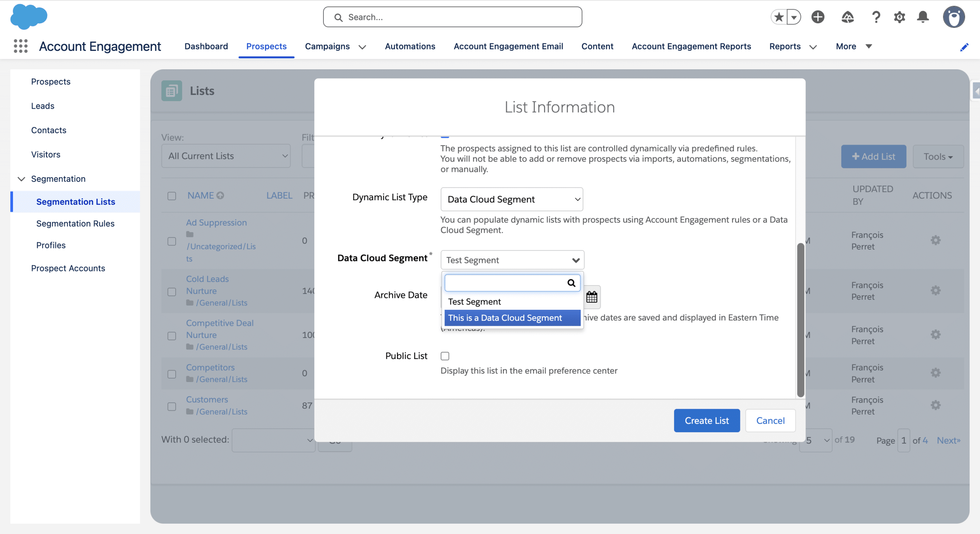Enable the Public List checkbox

coord(445,356)
